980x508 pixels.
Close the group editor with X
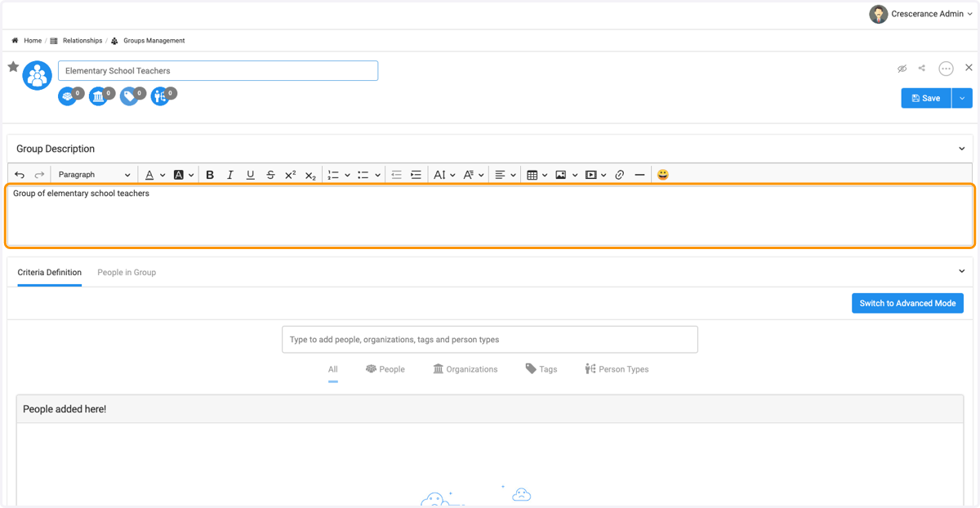(969, 68)
